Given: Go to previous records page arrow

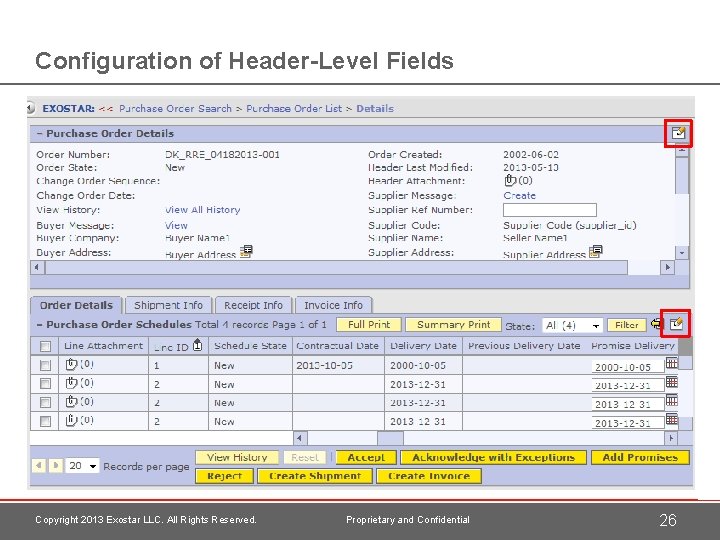Looking at the screenshot, I should (39, 466).
